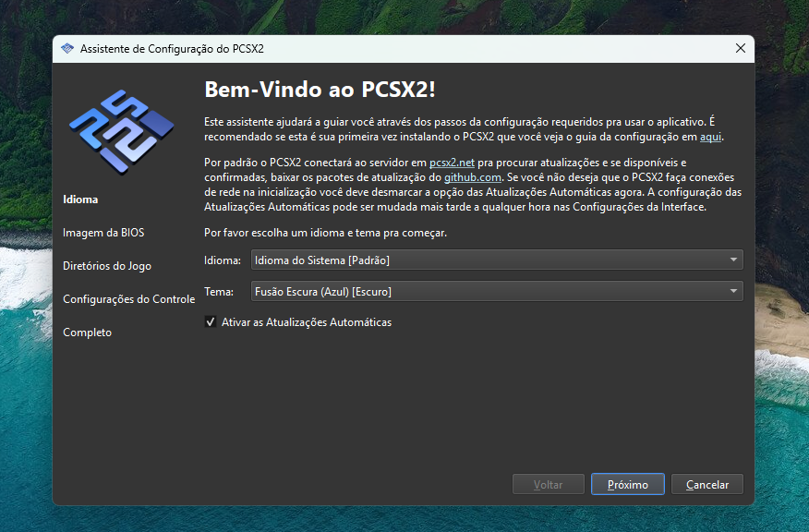Uncheck Ativar as Atualizações Automáticas
Image resolution: width=809 pixels, height=532 pixels.
[x=211, y=322]
